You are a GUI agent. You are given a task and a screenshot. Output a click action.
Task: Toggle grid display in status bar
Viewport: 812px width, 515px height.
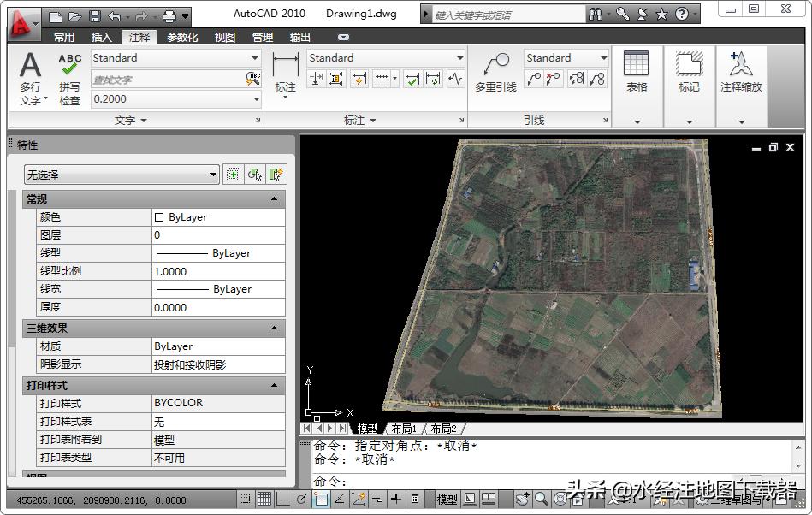coord(264,499)
